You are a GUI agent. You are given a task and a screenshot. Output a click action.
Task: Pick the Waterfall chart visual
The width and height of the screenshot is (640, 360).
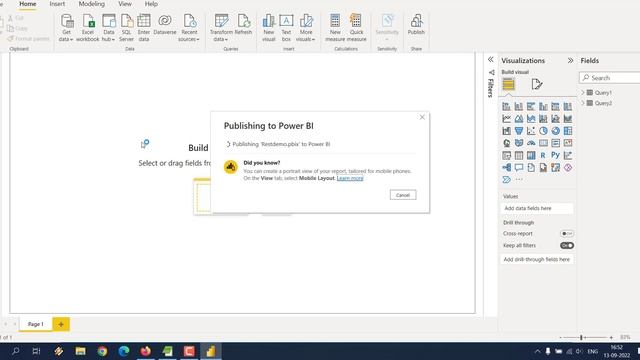pyautogui.click(x=507, y=131)
